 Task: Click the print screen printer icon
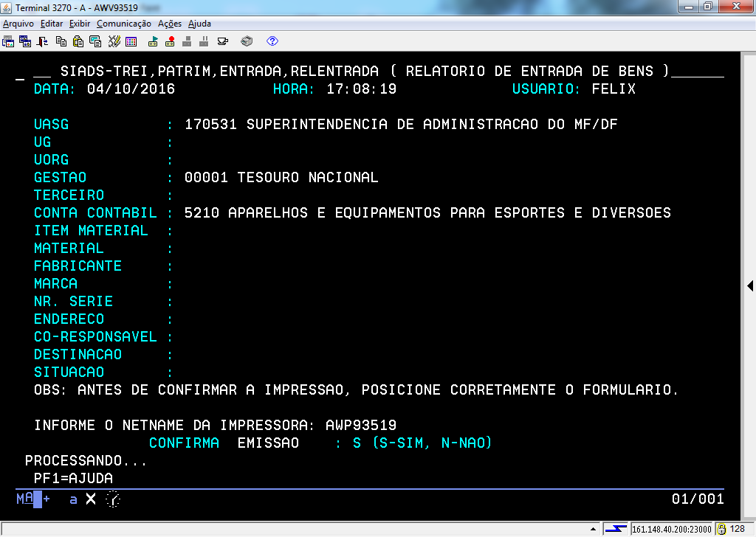pos(247,41)
